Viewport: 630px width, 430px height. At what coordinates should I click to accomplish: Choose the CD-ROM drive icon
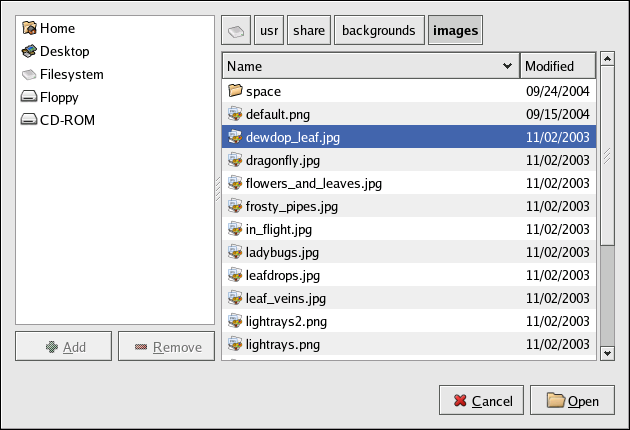(29, 120)
